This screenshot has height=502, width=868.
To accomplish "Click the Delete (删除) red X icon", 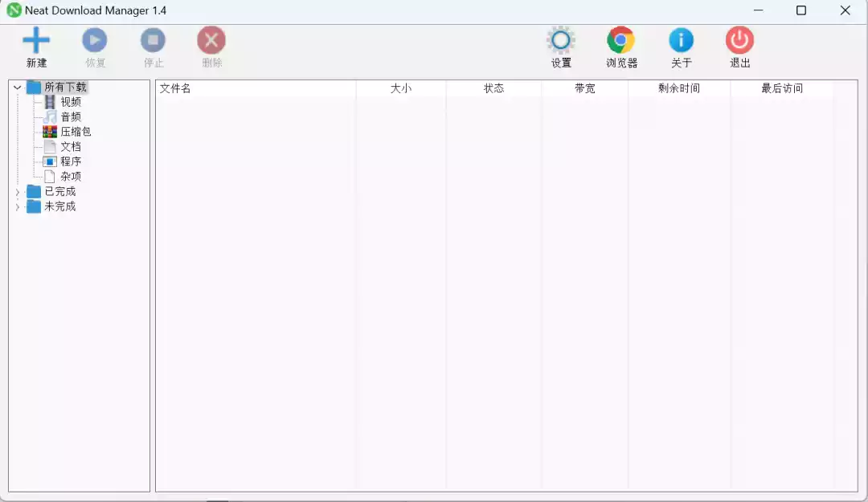I will [211, 40].
